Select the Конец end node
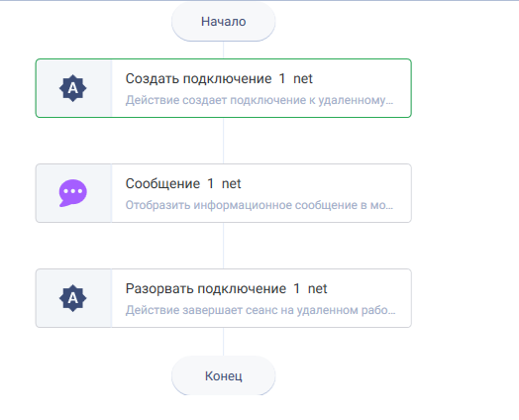The height and width of the screenshot is (420, 519). (x=224, y=376)
